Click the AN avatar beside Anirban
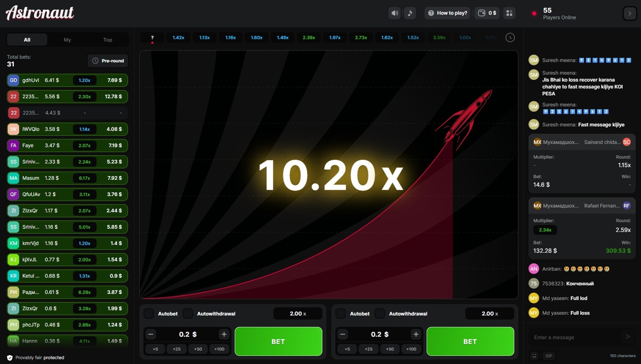The width and height of the screenshot is (641, 364). tap(534, 269)
